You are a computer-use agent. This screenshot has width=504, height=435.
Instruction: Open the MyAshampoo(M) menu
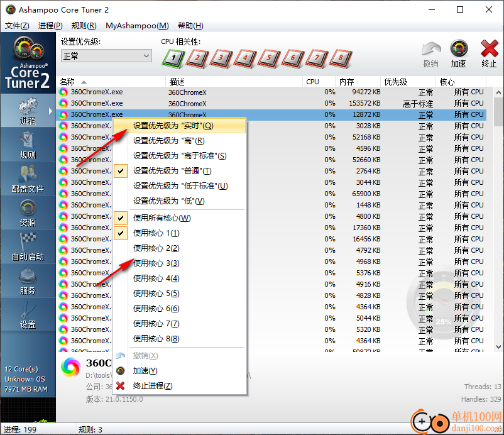(137, 26)
